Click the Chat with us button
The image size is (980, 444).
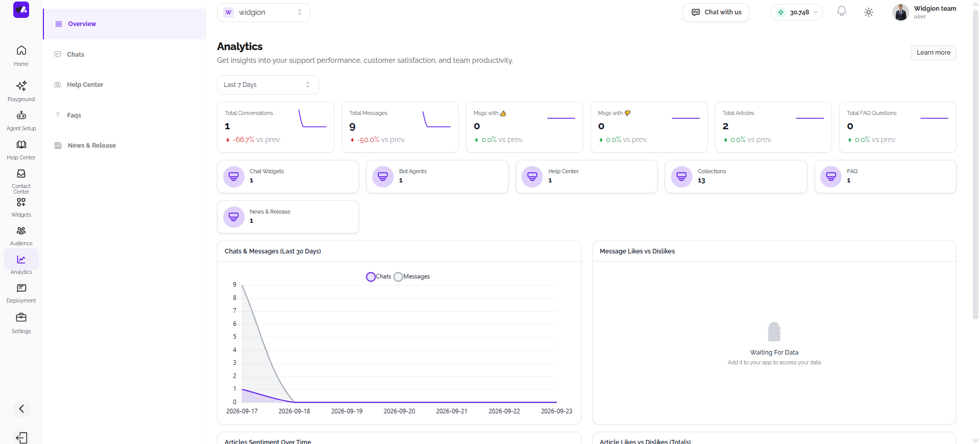(x=716, y=12)
